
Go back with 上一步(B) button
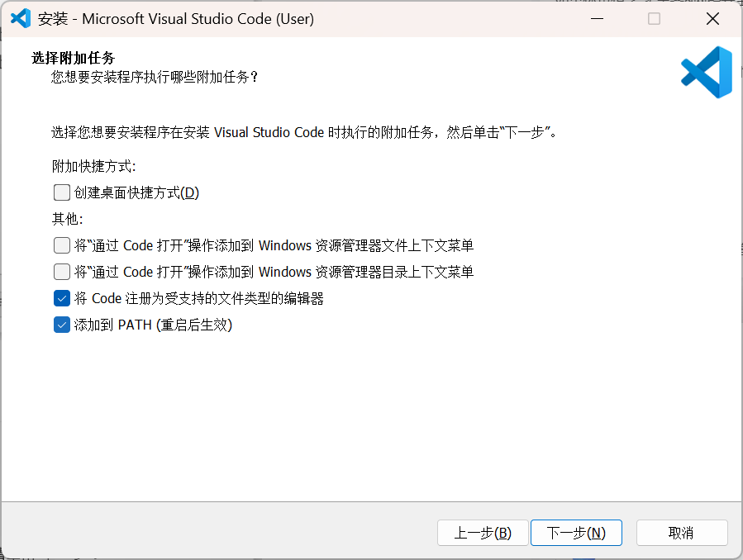(x=483, y=533)
